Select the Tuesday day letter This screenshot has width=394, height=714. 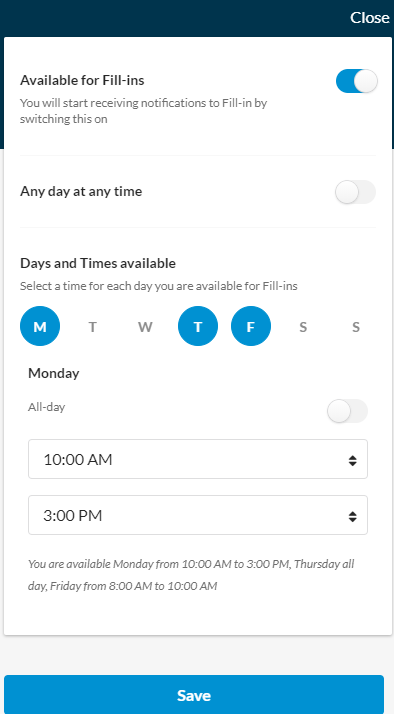[x=92, y=327]
